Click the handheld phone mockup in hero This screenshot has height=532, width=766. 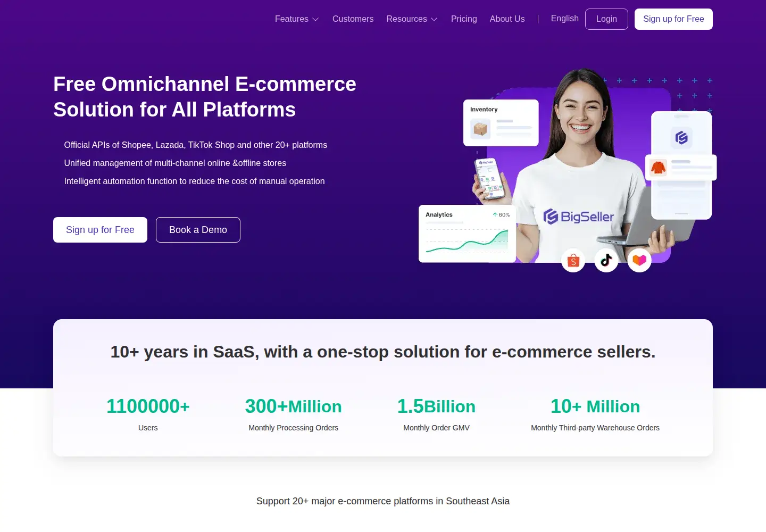click(489, 179)
